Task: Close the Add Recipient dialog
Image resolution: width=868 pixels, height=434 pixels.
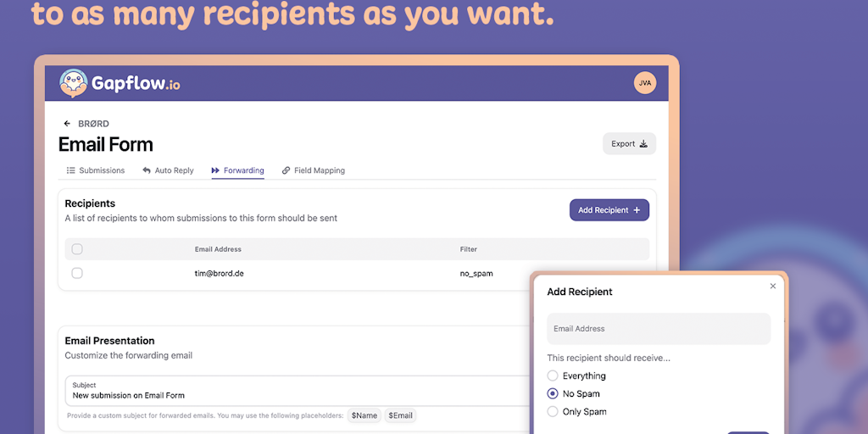Action: tap(772, 287)
